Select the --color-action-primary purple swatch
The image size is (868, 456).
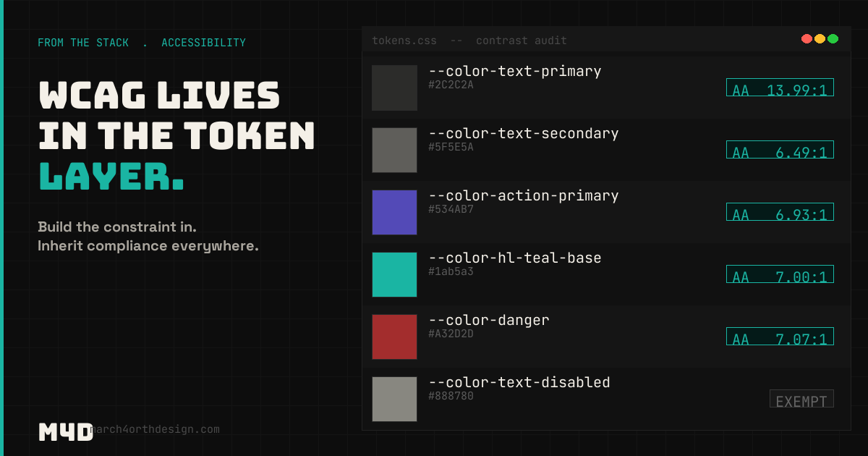[394, 212]
